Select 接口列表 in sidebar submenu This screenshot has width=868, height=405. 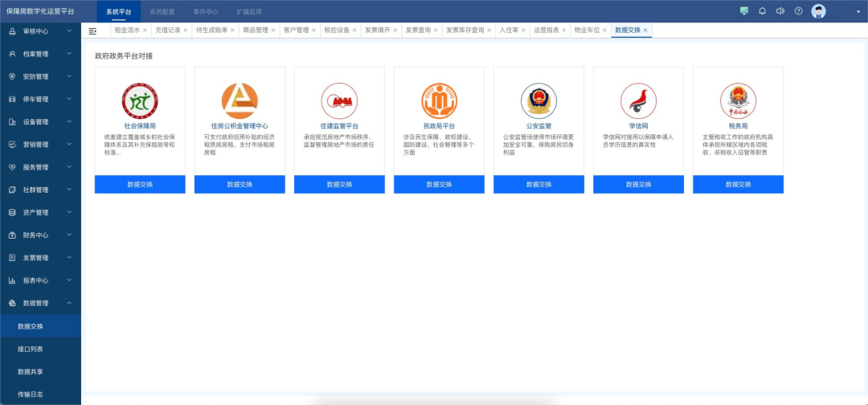(40, 349)
